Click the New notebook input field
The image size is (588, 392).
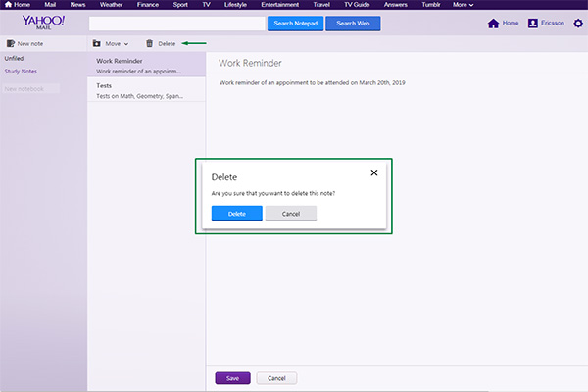point(30,88)
